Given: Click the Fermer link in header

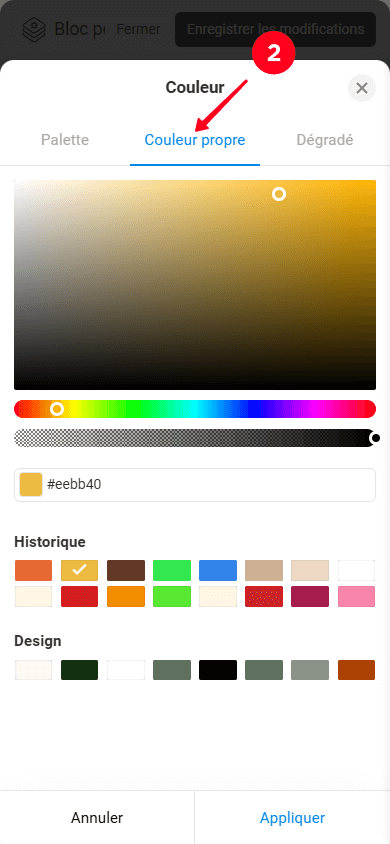Looking at the screenshot, I should click(x=138, y=29).
